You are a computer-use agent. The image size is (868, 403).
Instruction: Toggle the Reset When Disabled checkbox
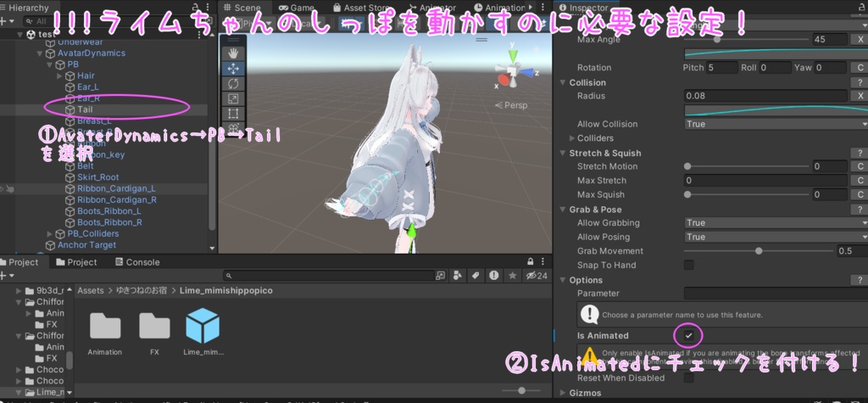(688, 378)
